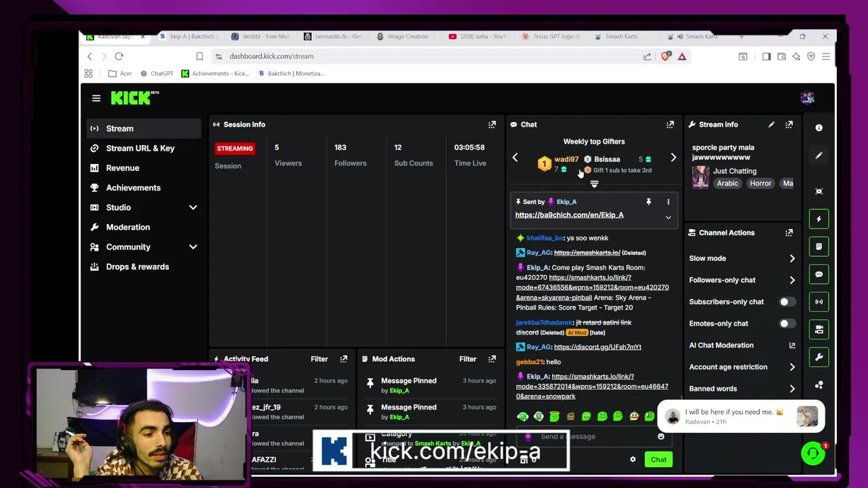Click the Horror stream tag
Viewport: 868px width, 488px height.
click(761, 183)
